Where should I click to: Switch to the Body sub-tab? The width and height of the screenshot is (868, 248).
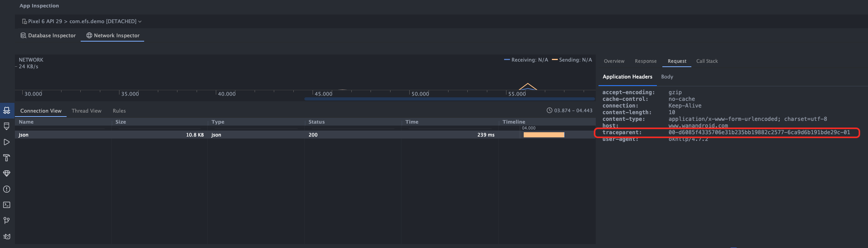click(667, 77)
